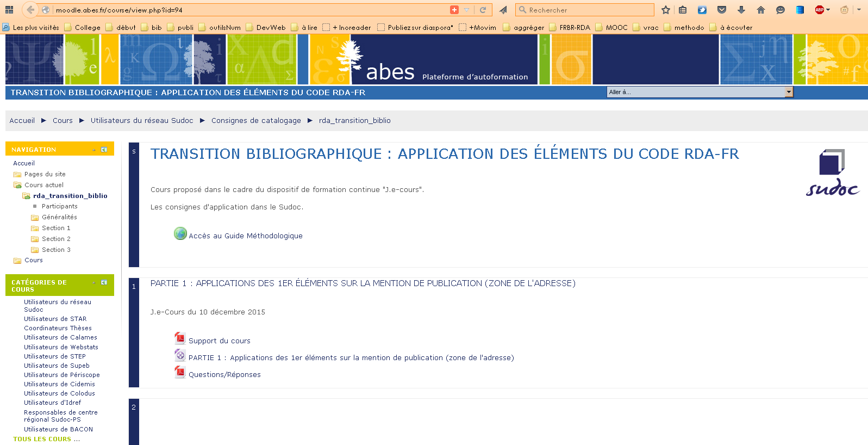Click 'TOUS LES COURS' link
The width and height of the screenshot is (868, 445).
(x=42, y=439)
